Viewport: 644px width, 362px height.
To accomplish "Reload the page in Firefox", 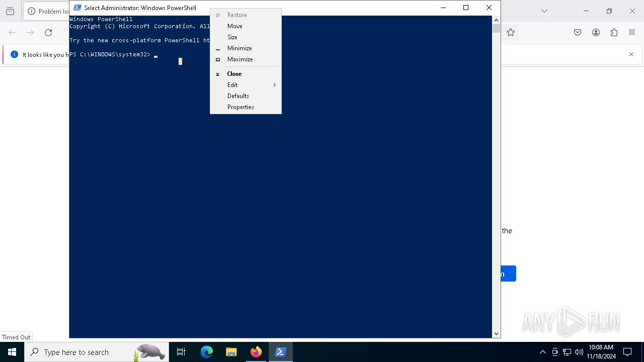I will [x=48, y=33].
